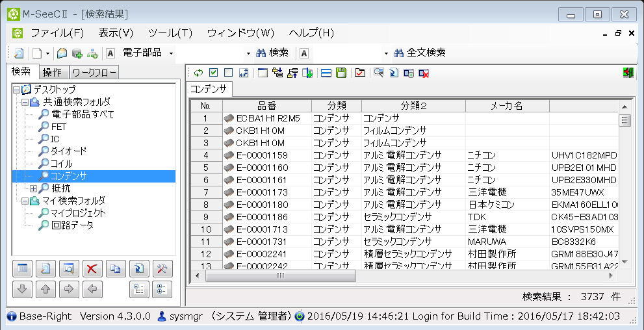Click the tree move-up folder icon
Viewport: 644px width, 330px height.
click(292, 73)
